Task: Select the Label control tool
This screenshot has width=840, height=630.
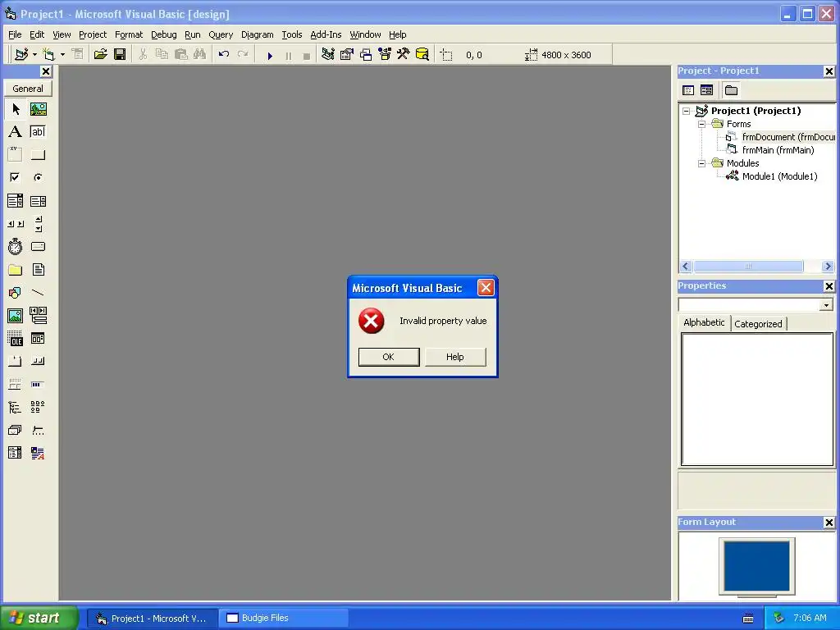Action: 16,132
